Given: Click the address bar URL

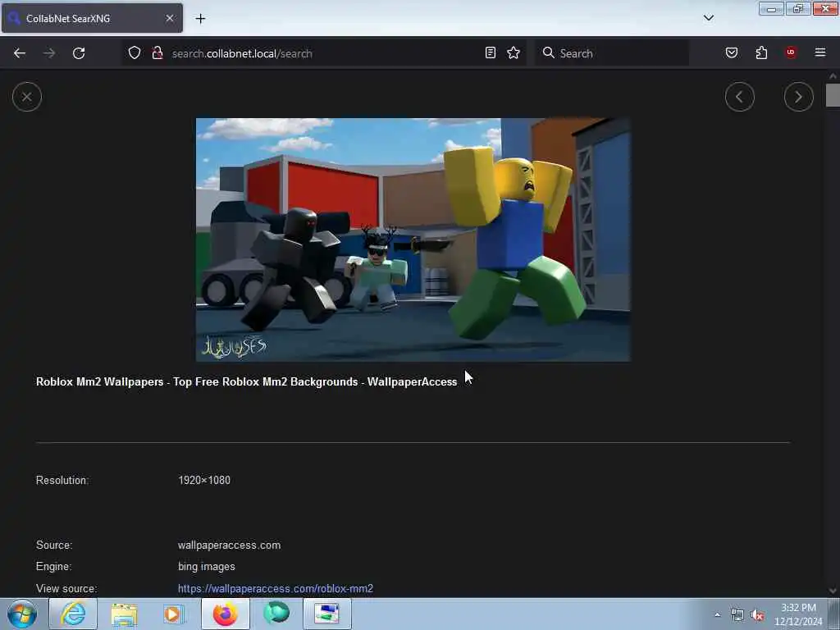Looking at the screenshot, I should (x=242, y=53).
